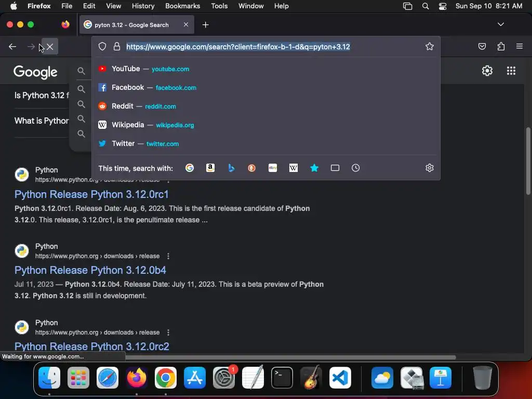Viewport: 532px width, 399px height.
Task: Open Python Release Python 3.12.0rc2 link
Action: click(x=91, y=347)
